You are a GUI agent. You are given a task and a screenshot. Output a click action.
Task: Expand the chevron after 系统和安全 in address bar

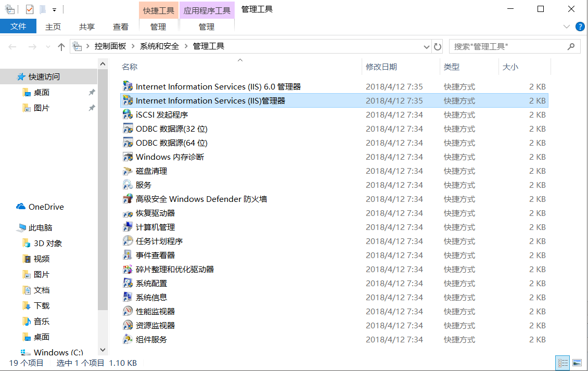click(x=186, y=46)
